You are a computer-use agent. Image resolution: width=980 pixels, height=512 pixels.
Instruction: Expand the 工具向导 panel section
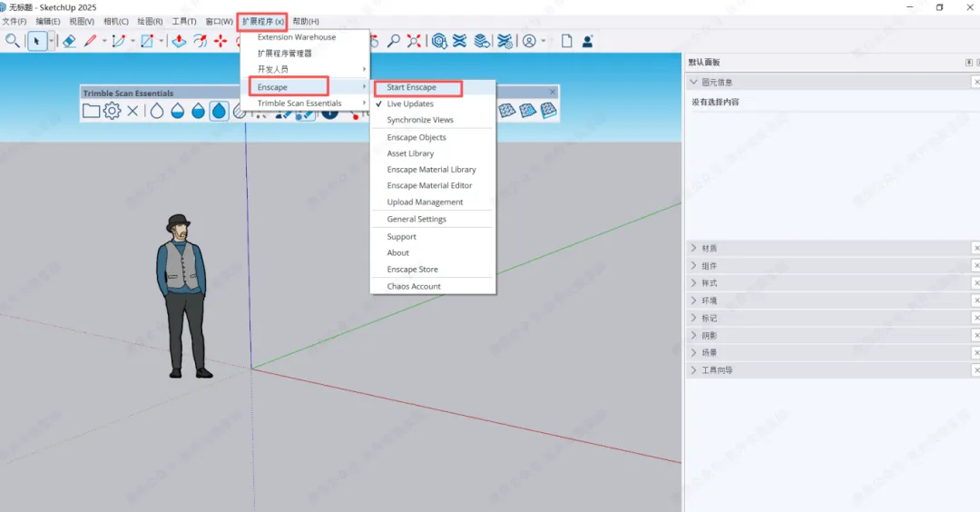pyautogui.click(x=693, y=370)
